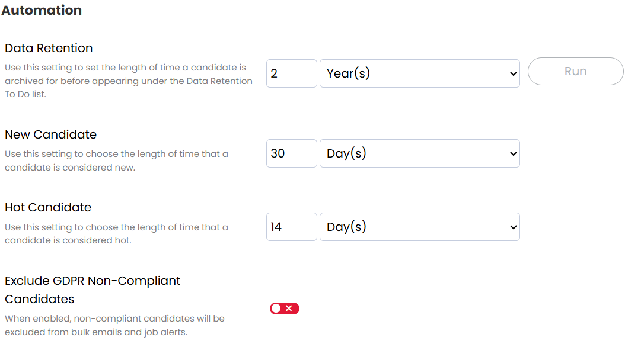Click the Data Retention number input field
Screen dimensions: 644x347
click(x=291, y=73)
